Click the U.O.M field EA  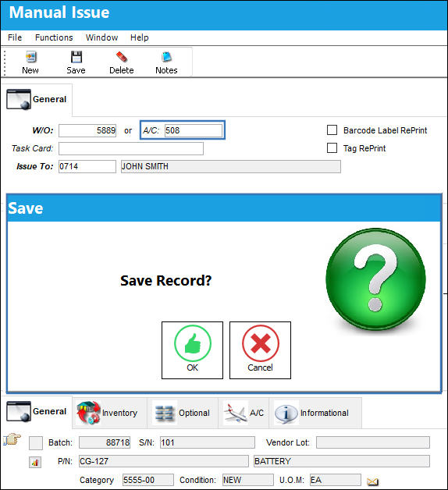(x=336, y=480)
